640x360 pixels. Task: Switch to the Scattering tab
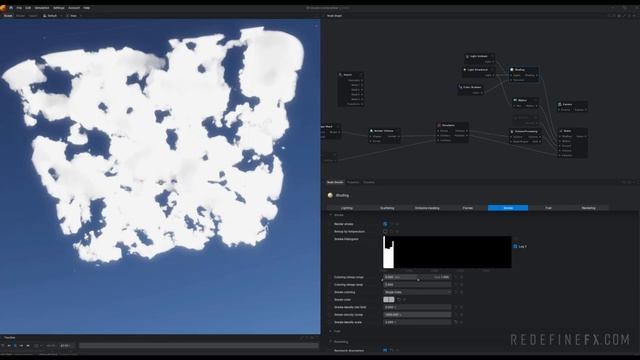coord(387,208)
